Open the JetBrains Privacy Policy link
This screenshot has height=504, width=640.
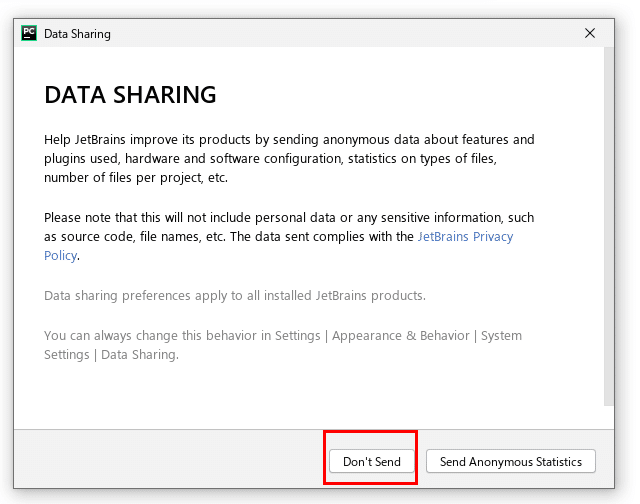(465, 237)
